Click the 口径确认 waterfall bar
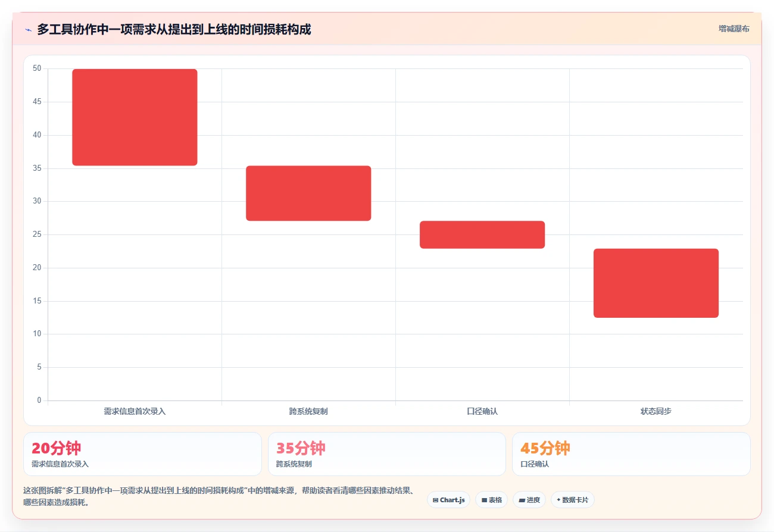Screen dimensions: 774x532 pyautogui.click(x=482, y=234)
